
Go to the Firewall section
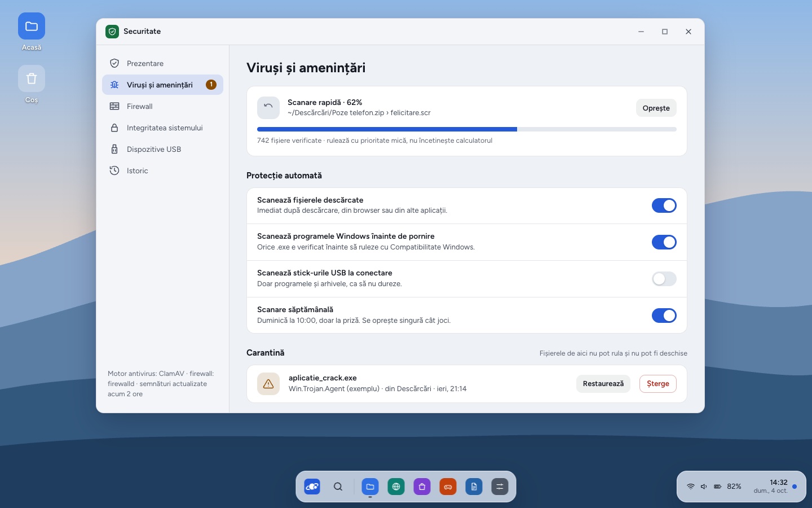(162, 106)
